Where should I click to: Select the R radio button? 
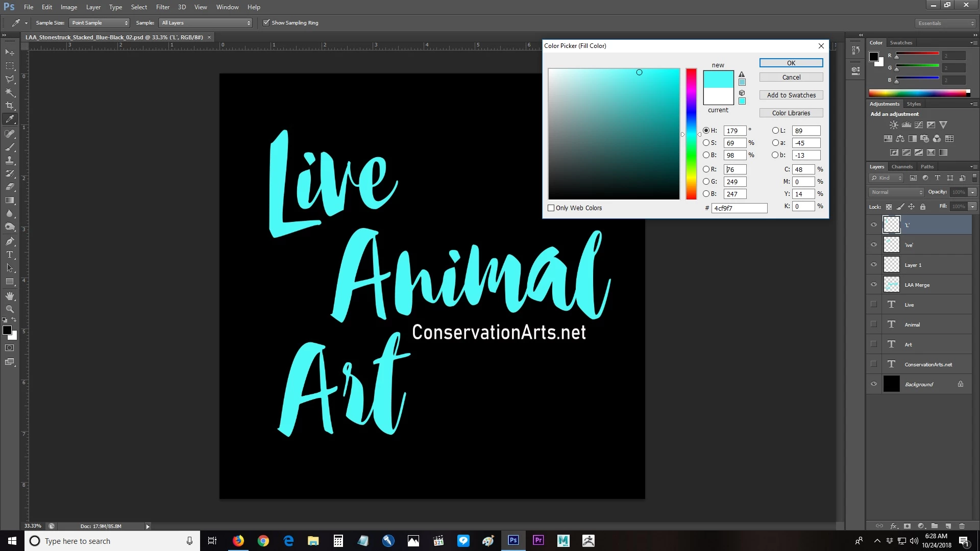pos(706,169)
